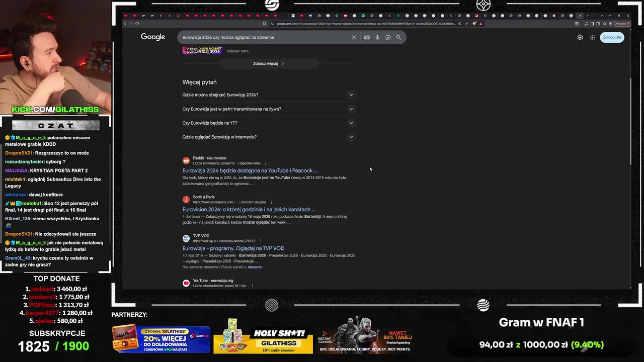Viewport: 644px width, 362px height.
Task: Click the Google logo
Action: [x=153, y=37]
